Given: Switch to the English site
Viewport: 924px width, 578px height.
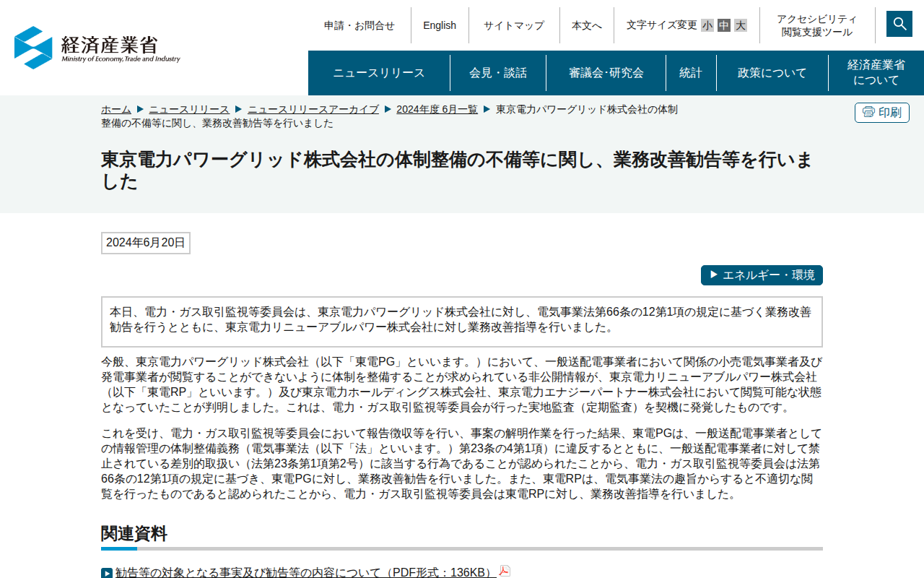Looking at the screenshot, I should (440, 25).
